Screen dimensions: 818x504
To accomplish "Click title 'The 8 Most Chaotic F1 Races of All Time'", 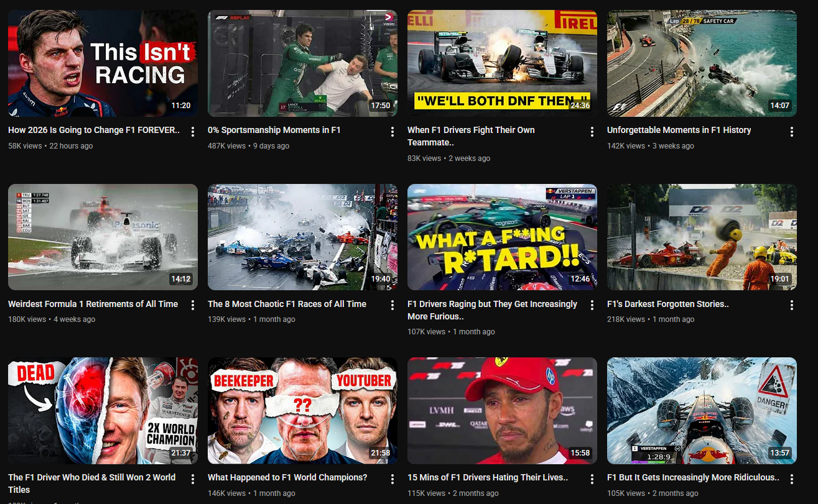I will (x=287, y=304).
